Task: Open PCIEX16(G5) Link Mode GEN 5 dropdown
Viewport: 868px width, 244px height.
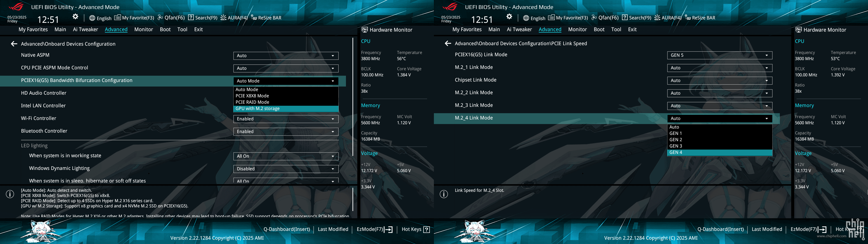Action: coord(720,55)
